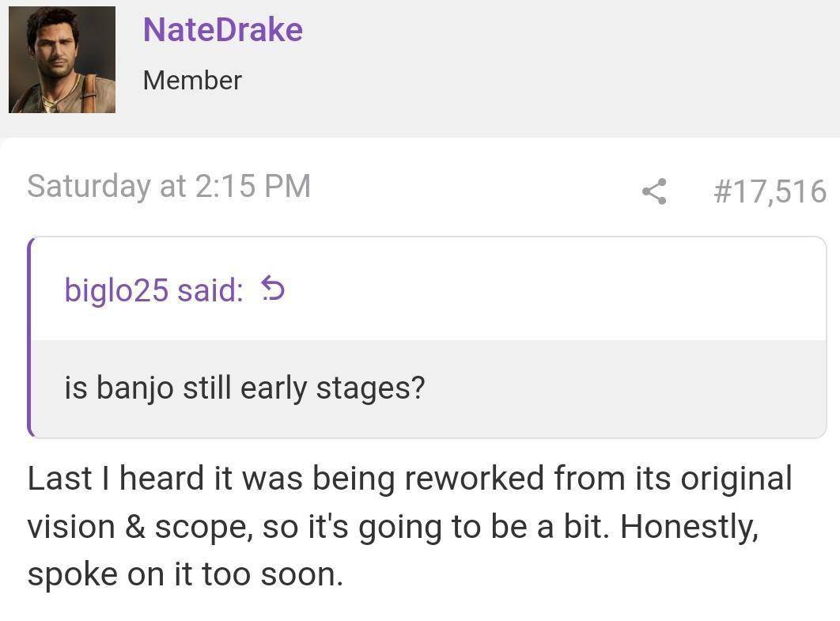Click the "Member" user title
Viewport: 840px width, 621px height.
pos(192,80)
